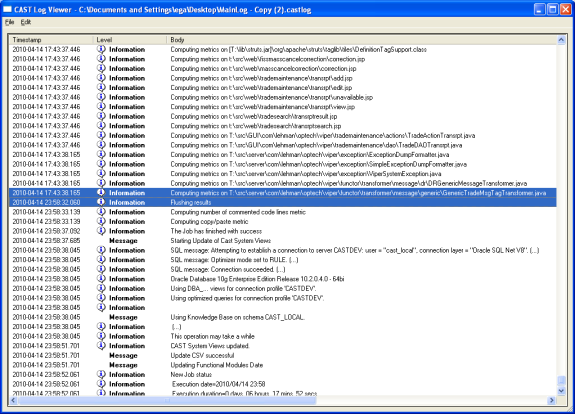Click info icon on Using DBA_ views row
The image size is (575, 414).
point(101,288)
